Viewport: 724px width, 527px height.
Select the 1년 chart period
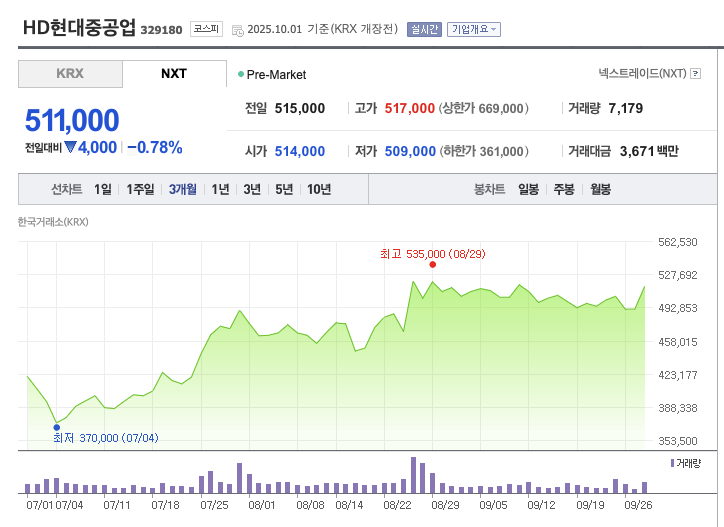(220, 189)
